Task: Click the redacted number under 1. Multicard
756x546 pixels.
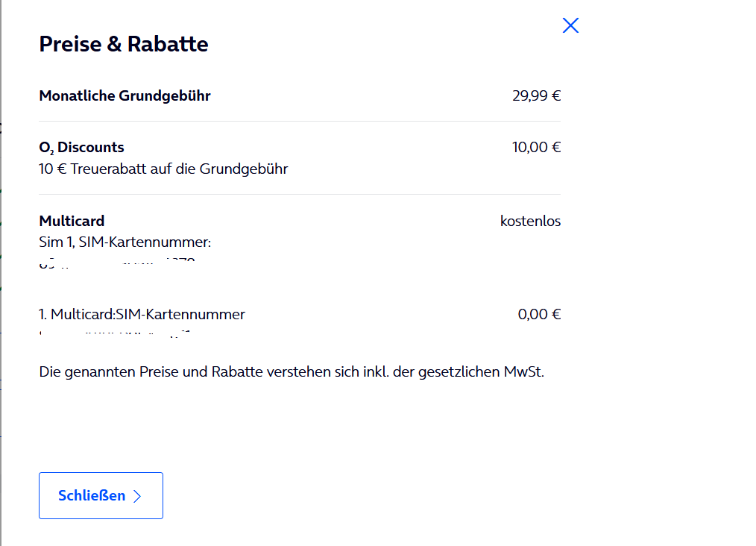Action: click(x=115, y=334)
